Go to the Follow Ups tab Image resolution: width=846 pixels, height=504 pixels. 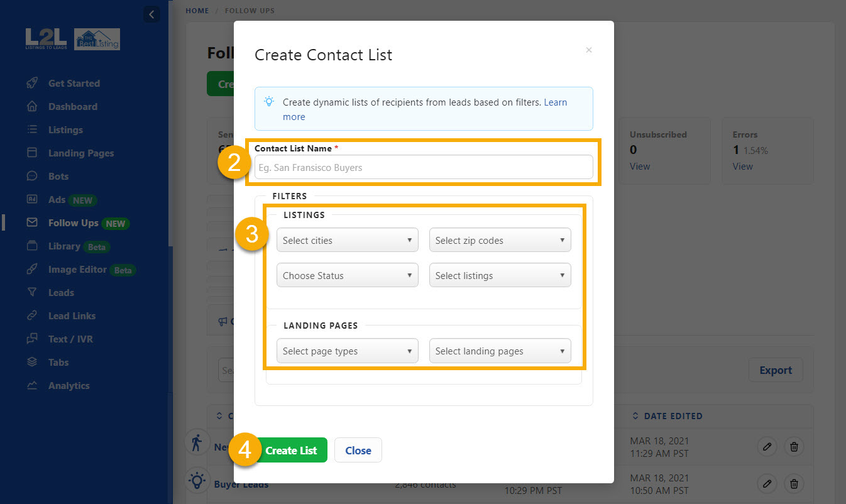(74, 222)
